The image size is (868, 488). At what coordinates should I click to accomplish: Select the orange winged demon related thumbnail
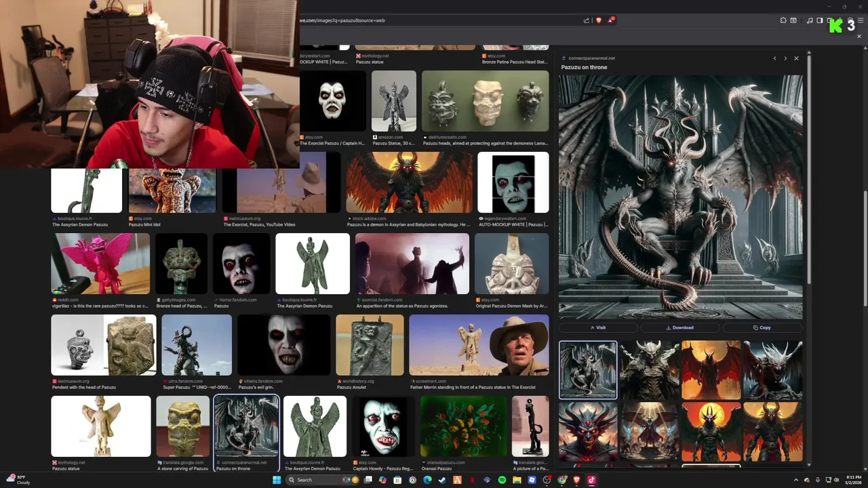(711, 369)
